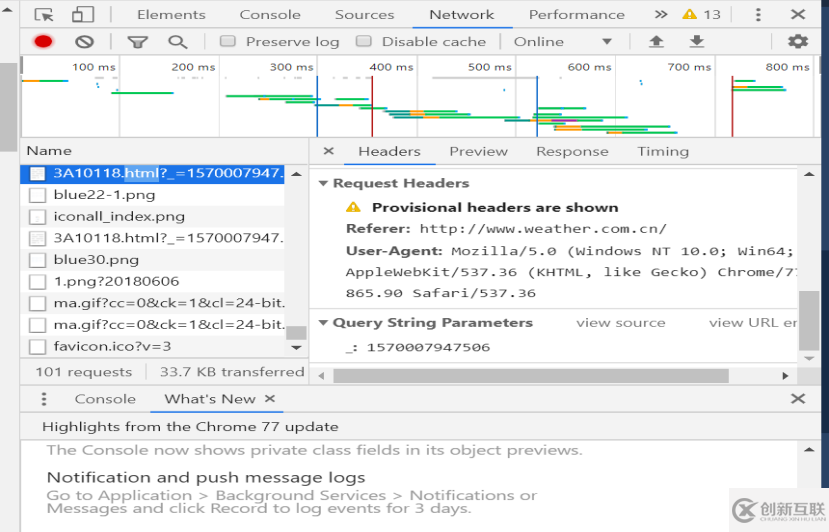The width and height of the screenshot is (829, 532).
Task: Collapse the Query String Parameters section
Action: click(324, 323)
